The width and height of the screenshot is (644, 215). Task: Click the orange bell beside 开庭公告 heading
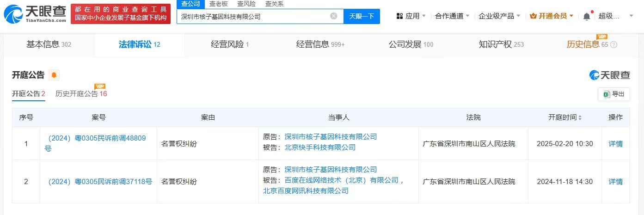coord(54,75)
